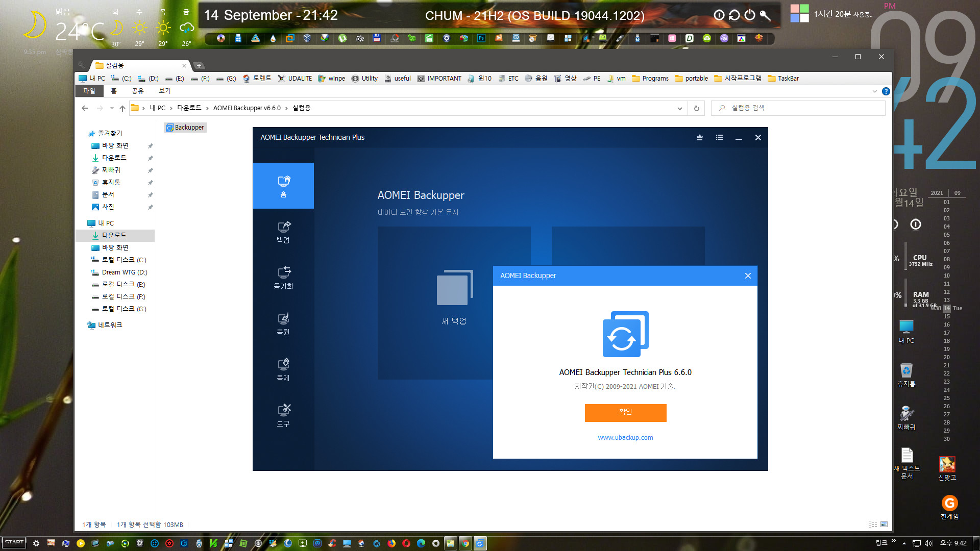Open the www.ubackup.com link
The width and height of the screenshot is (980, 551).
coord(625,437)
